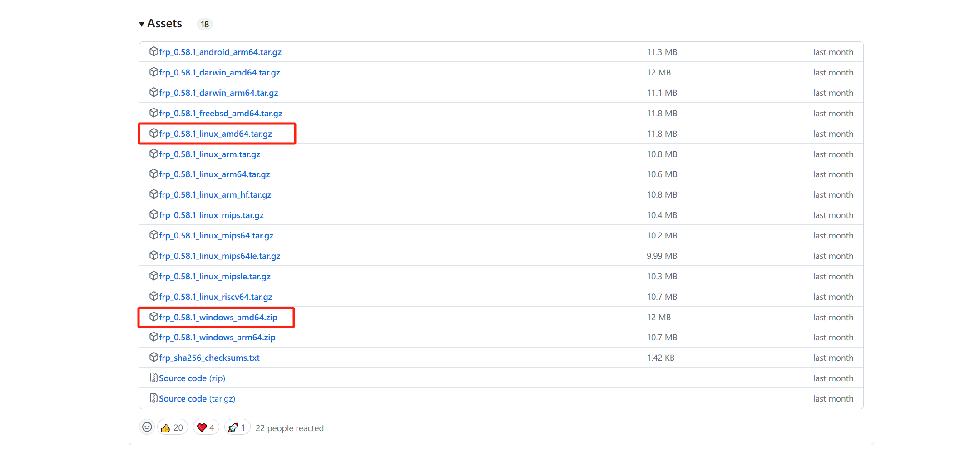
Task: Click package icon beside frp_0.58.1_windows_amd64.zip
Action: 153,317
